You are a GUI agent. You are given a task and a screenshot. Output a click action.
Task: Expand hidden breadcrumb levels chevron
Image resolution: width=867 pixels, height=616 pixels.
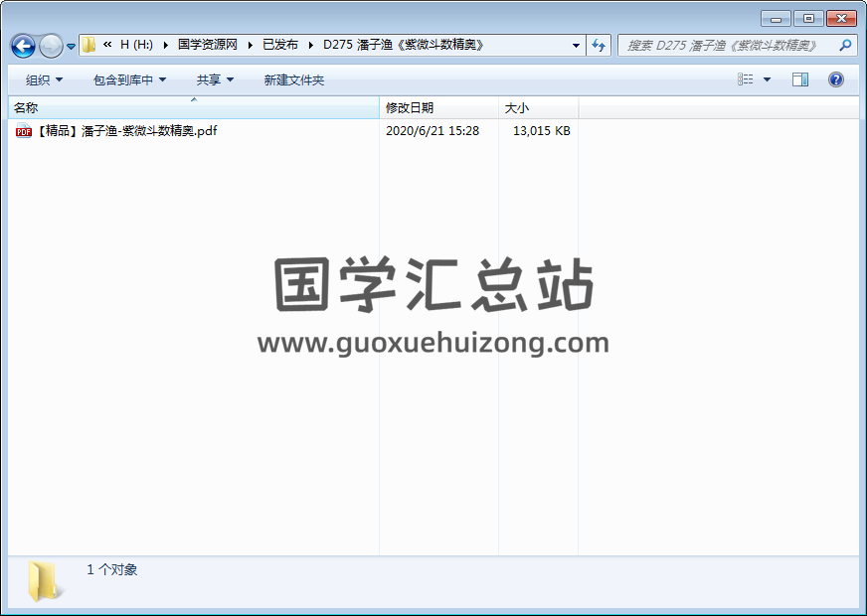click(x=107, y=44)
